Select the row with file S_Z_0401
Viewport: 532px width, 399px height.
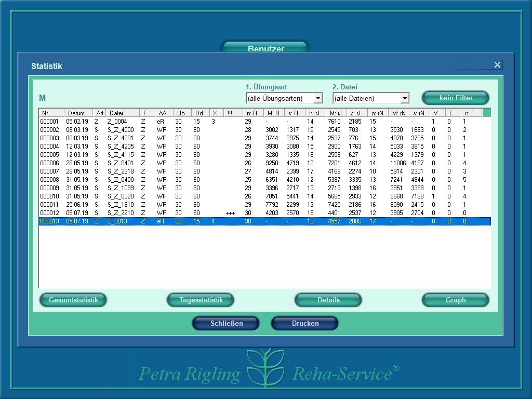(x=264, y=163)
